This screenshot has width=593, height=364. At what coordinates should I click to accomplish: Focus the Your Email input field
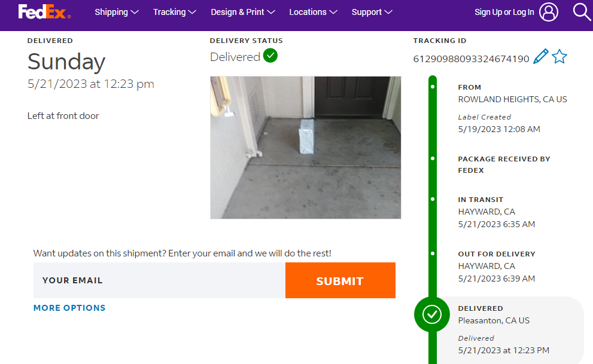(159, 280)
